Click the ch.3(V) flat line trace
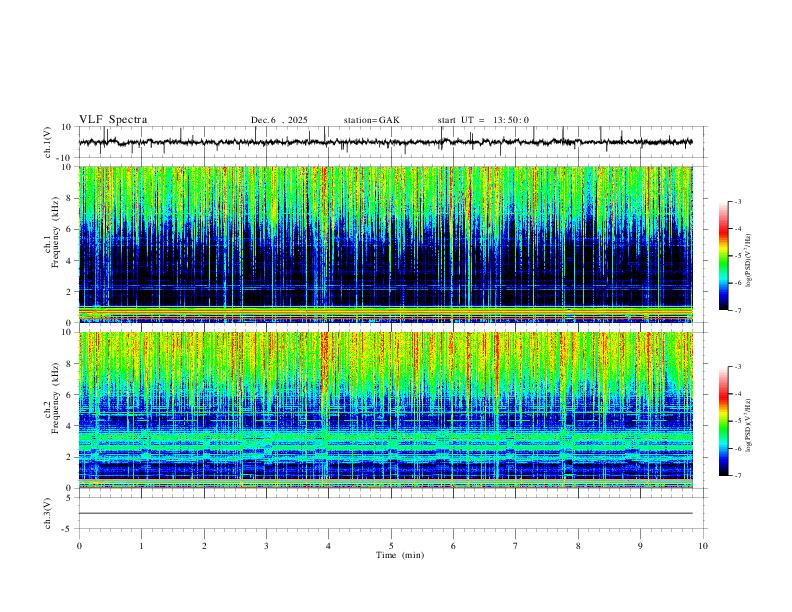The height and width of the screenshot is (612, 792). (x=386, y=513)
